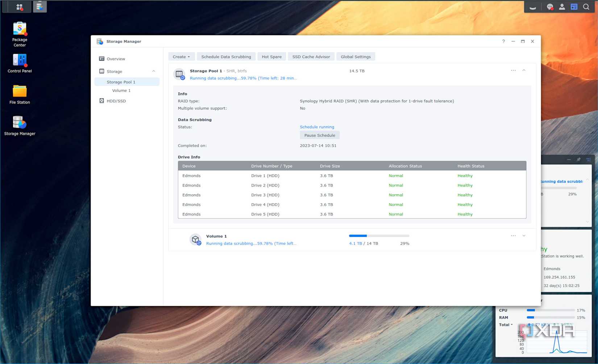Click pool scrubbing progress status text
Image resolution: width=598 pixels, height=364 pixels.
[x=243, y=78]
